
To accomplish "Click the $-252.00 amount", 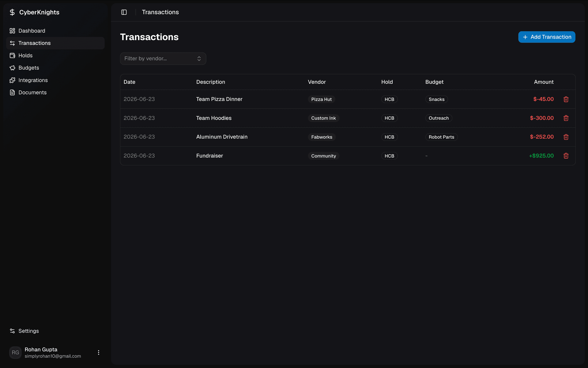I will pyautogui.click(x=542, y=137).
